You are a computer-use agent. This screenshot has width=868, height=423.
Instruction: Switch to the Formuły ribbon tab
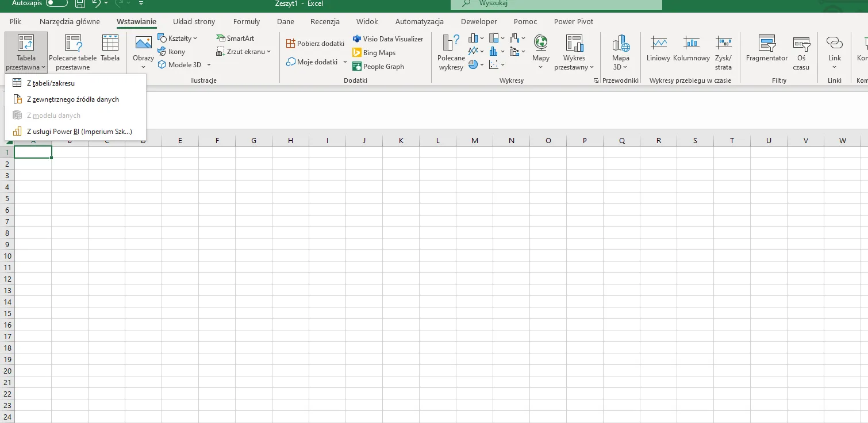click(246, 22)
